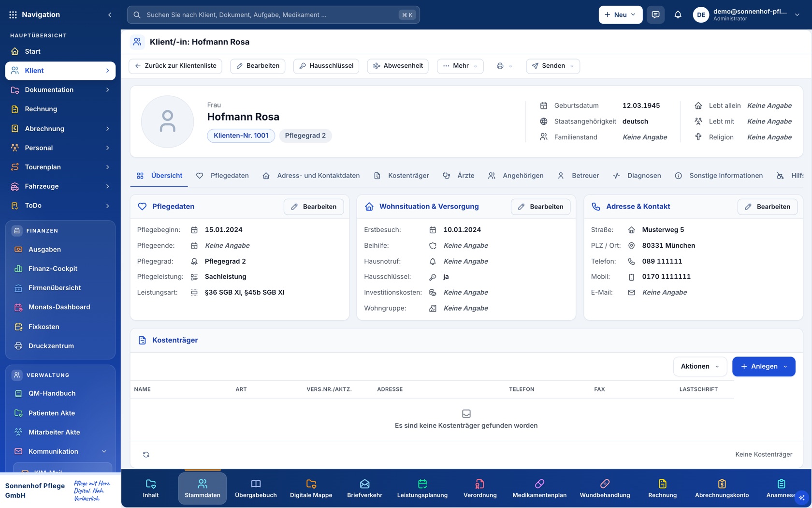Open the notifications bell
812x508 pixels.
coord(678,15)
